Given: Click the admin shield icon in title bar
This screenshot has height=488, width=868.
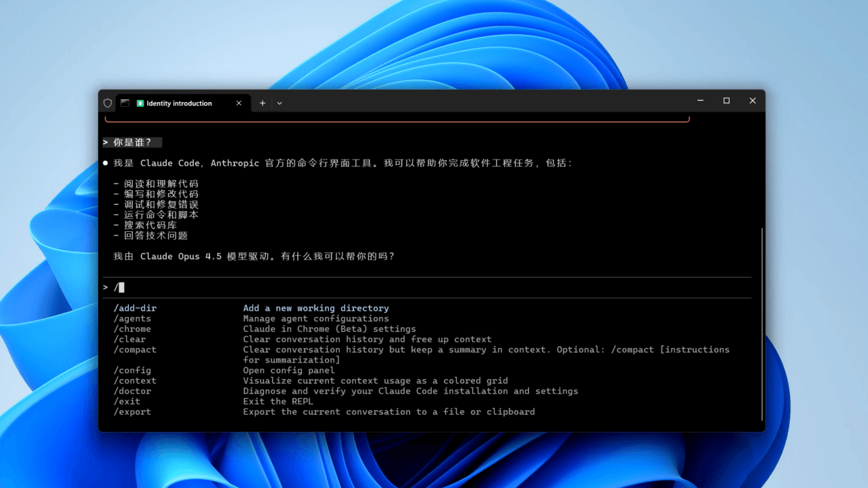Looking at the screenshot, I should 108,103.
